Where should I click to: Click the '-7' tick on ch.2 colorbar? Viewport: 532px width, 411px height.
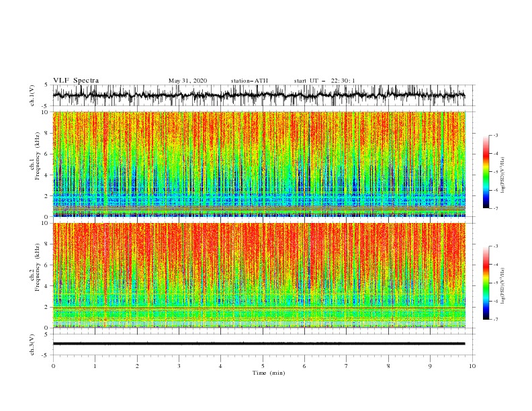496,319
